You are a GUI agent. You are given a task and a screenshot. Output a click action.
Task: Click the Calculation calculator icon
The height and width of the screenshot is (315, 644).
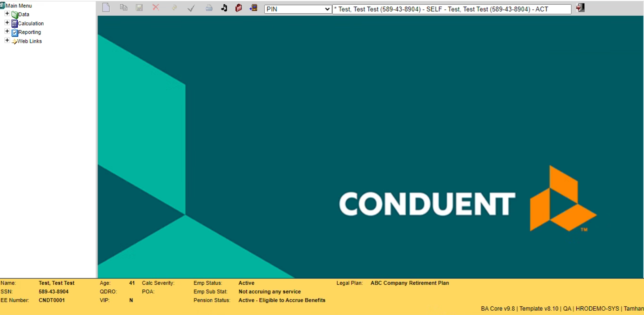15,24
